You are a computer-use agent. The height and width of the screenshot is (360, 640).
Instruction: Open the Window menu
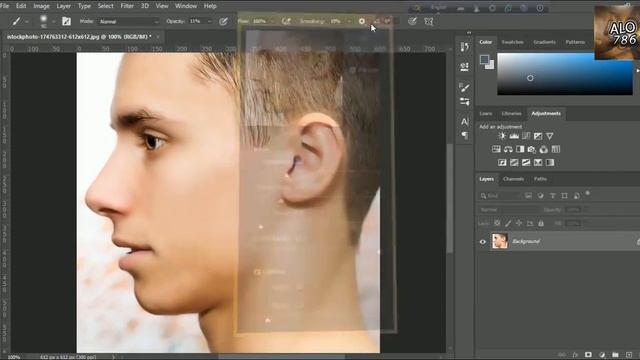[186, 6]
